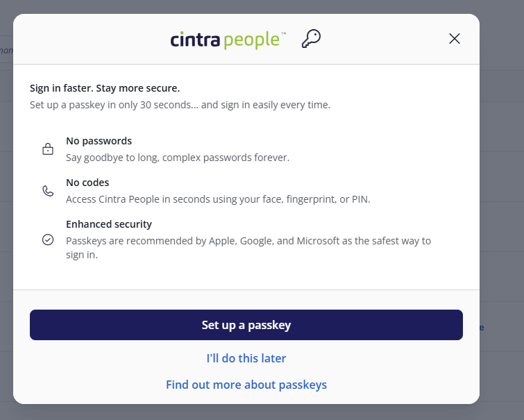The height and width of the screenshot is (420, 524).
Task: Select the 'Enhanced security' heading
Action: pyautogui.click(x=109, y=224)
